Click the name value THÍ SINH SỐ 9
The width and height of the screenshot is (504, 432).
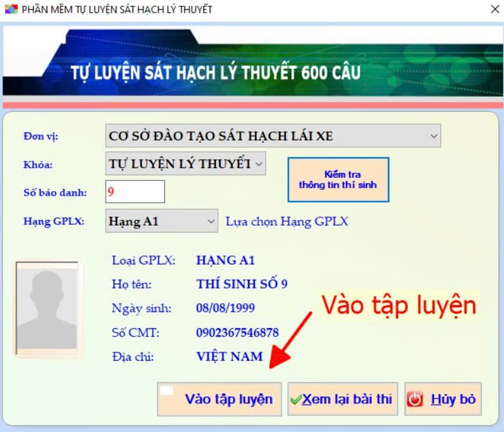[x=241, y=284]
